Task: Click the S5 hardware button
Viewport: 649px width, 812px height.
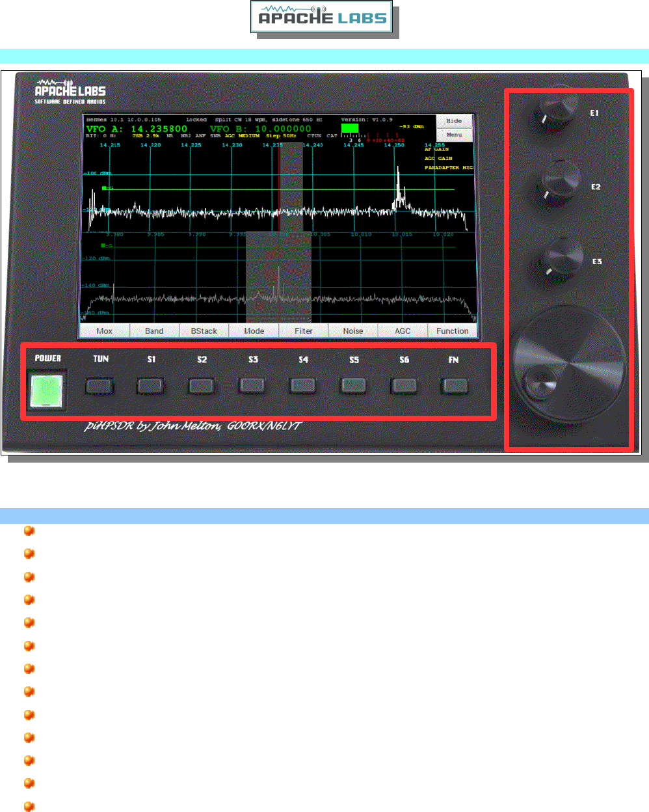Action: click(x=353, y=386)
